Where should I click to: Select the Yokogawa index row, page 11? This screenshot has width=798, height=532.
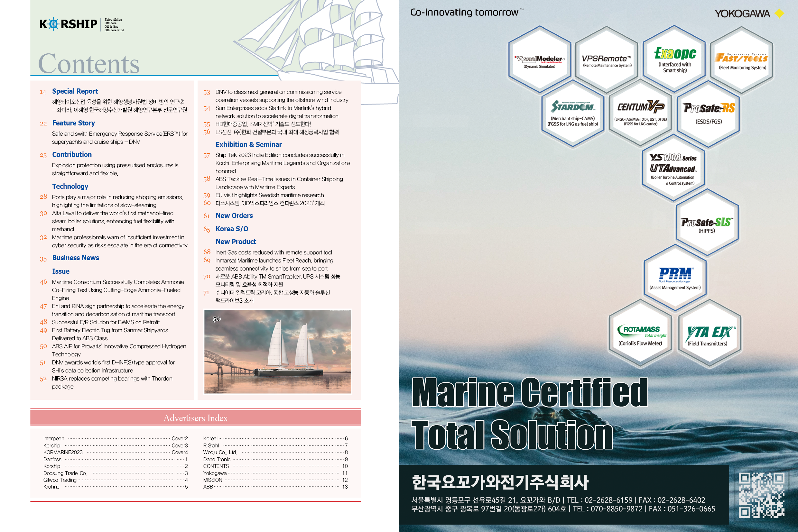coord(276,473)
